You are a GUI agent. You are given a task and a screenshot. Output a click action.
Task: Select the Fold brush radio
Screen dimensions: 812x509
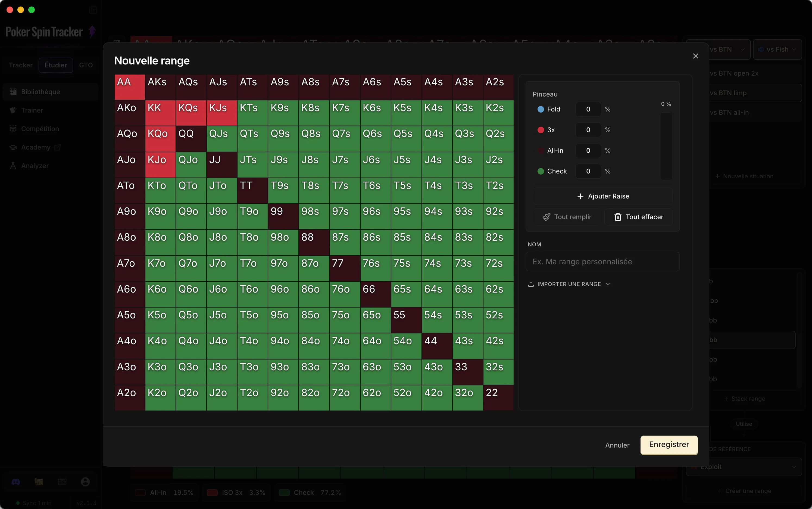pyautogui.click(x=541, y=109)
